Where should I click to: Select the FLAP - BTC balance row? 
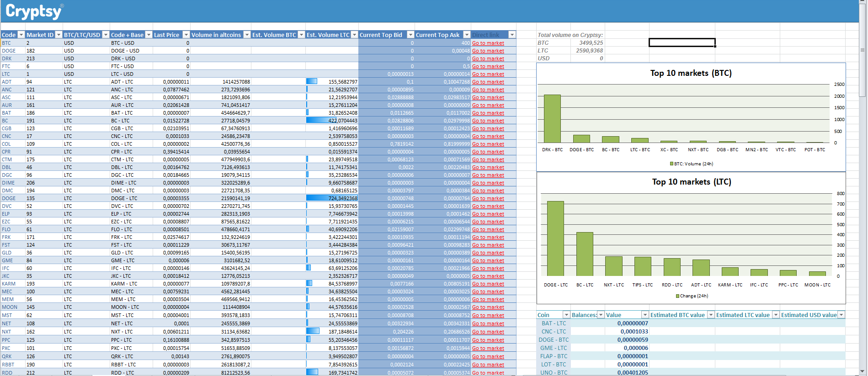pyautogui.click(x=691, y=356)
